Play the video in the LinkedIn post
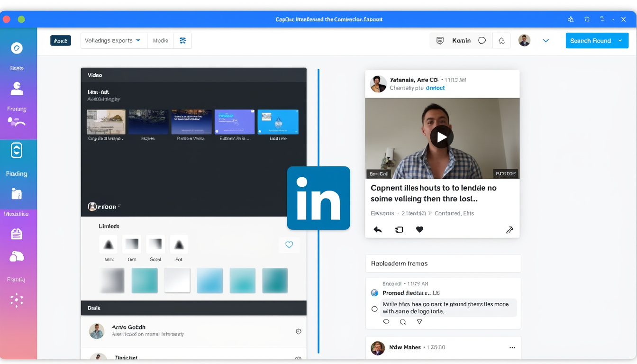The width and height of the screenshot is (637, 364). coord(442,137)
